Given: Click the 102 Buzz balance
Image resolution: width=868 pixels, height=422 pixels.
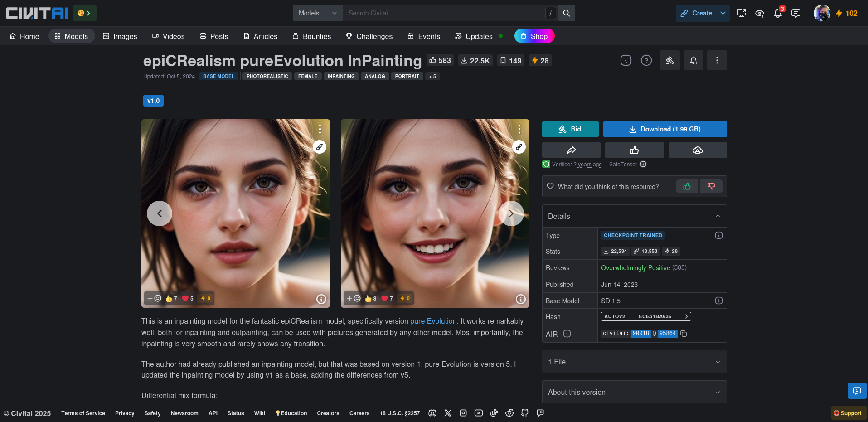Looking at the screenshot, I should pyautogui.click(x=847, y=13).
